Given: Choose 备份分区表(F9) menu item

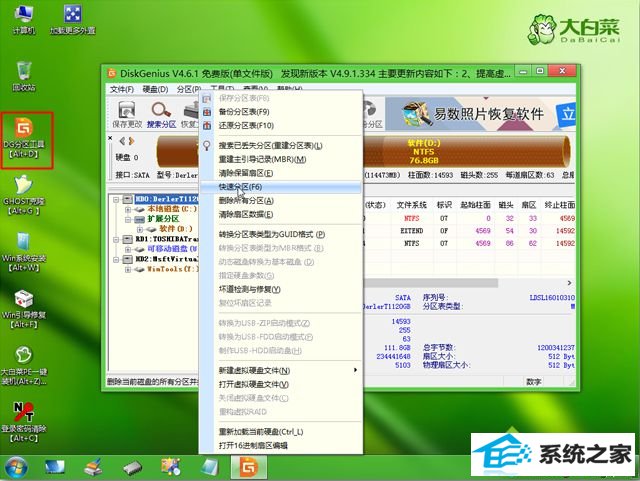Looking at the screenshot, I should (x=281, y=112).
